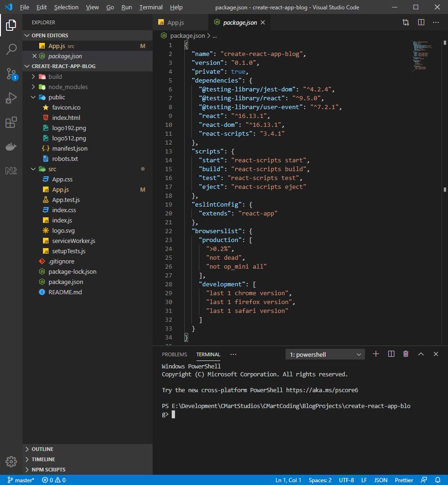Image resolution: width=448 pixels, height=485 pixels.
Task: Open the Terminal menu
Action: click(151, 7)
